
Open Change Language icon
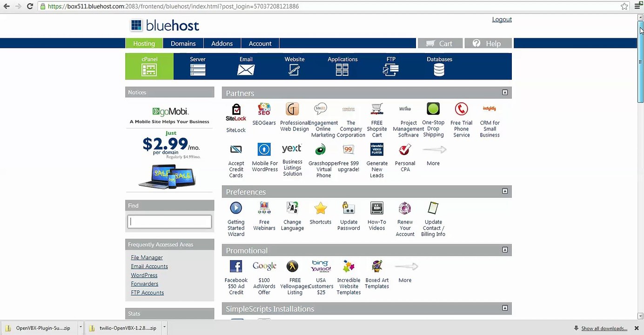292,208
